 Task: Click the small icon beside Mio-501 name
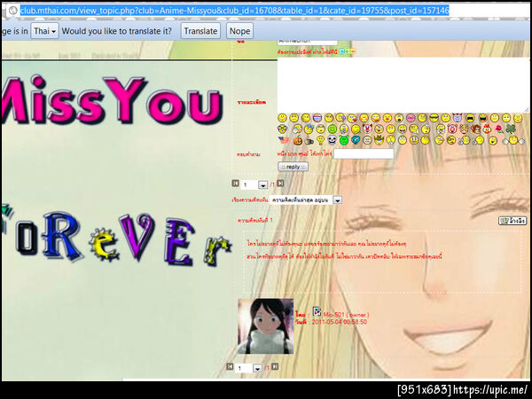[x=317, y=311]
